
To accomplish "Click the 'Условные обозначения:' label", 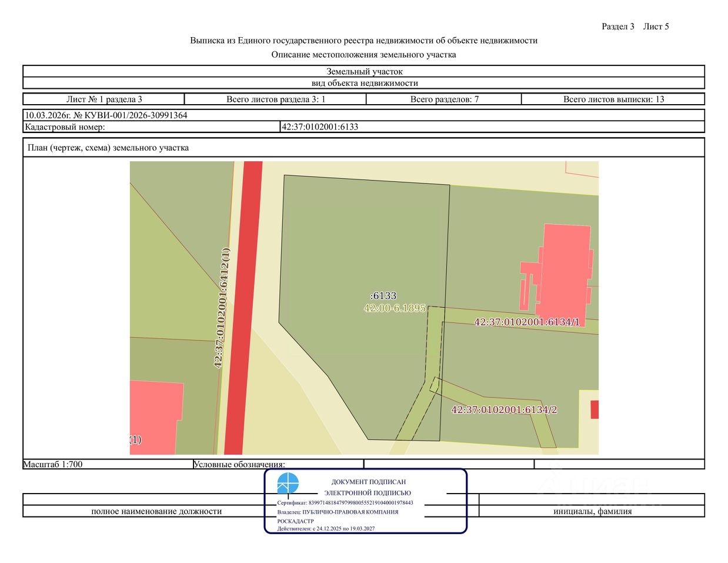I will click(x=239, y=464).
